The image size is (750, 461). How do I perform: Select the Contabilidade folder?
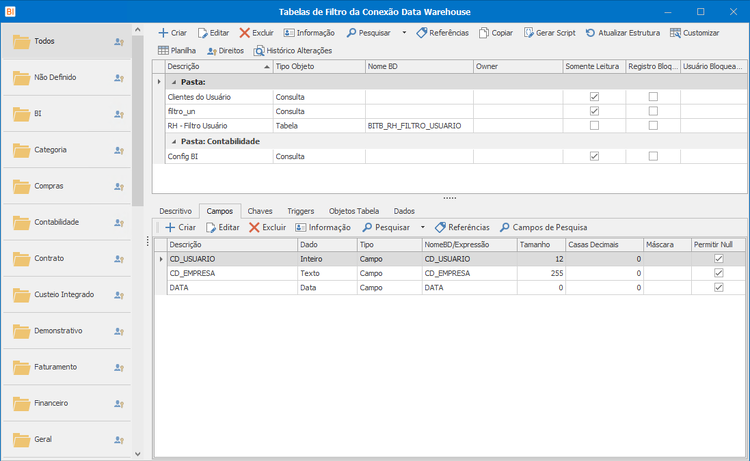point(66,222)
